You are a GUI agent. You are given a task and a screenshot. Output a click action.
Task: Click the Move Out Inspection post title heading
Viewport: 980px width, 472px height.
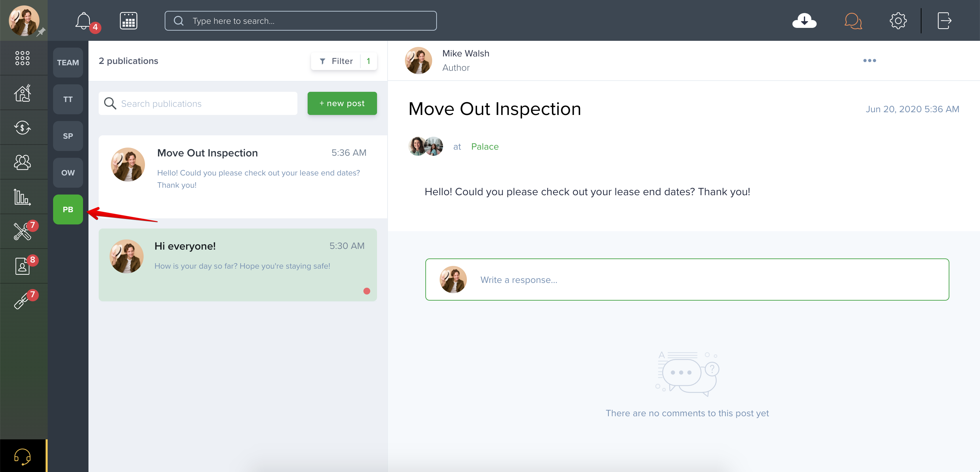pyautogui.click(x=494, y=109)
